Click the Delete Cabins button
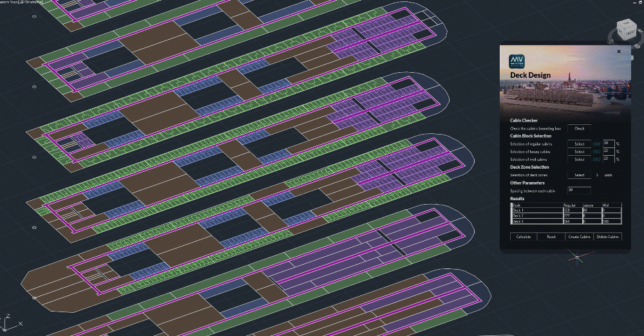This screenshot has height=336, width=644. point(607,237)
